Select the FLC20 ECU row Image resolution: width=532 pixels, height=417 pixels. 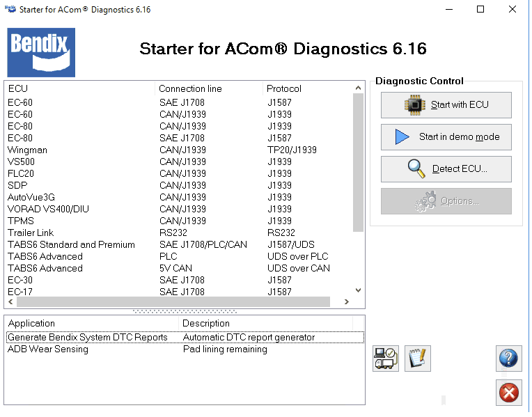(x=179, y=174)
